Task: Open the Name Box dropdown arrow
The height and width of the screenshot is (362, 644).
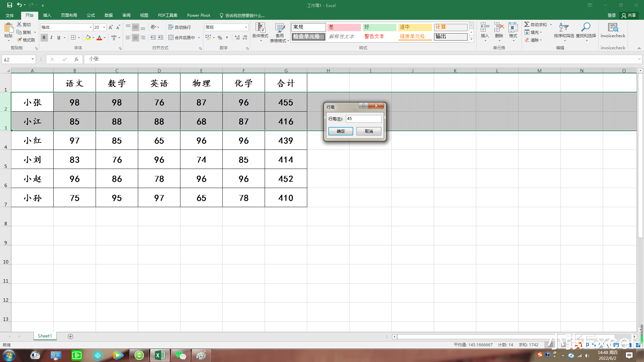Action: (x=33, y=59)
